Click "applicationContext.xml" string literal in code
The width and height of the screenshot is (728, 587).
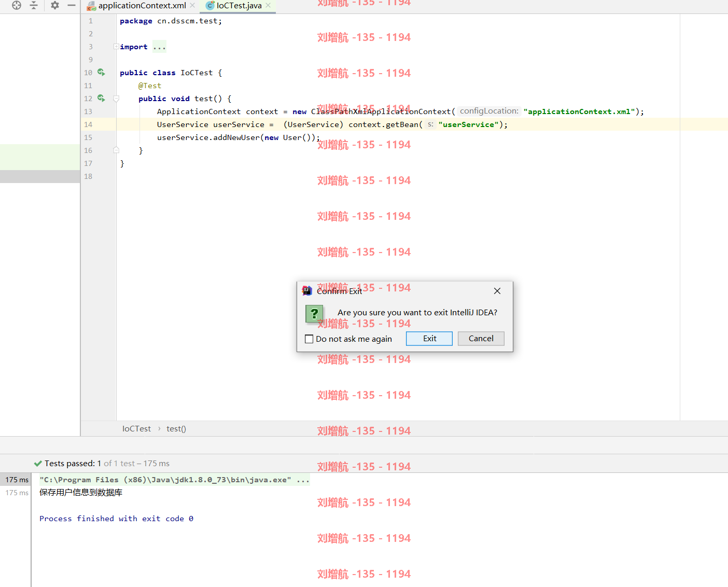pyautogui.click(x=579, y=111)
